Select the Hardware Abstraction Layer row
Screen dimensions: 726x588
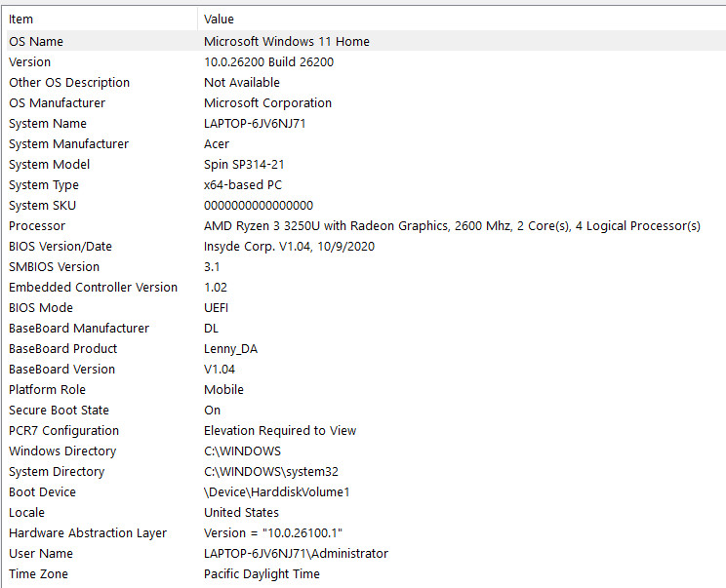(x=366, y=533)
